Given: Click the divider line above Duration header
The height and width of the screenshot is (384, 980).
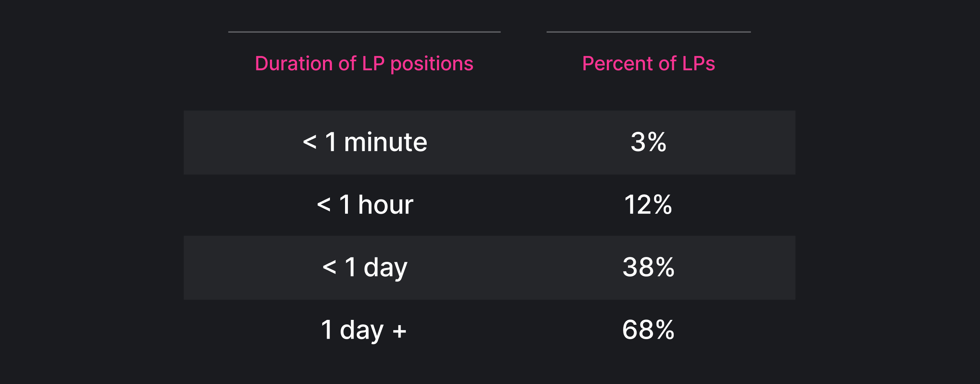Looking at the screenshot, I should 364,32.
